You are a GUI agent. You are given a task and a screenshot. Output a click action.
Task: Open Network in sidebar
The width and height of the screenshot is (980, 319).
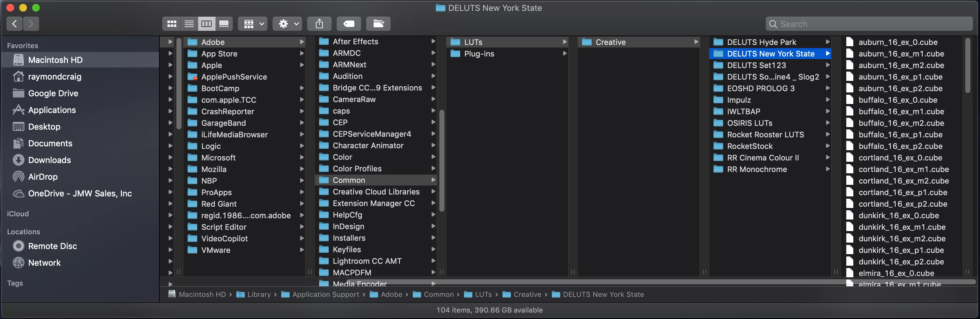coord(80,263)
